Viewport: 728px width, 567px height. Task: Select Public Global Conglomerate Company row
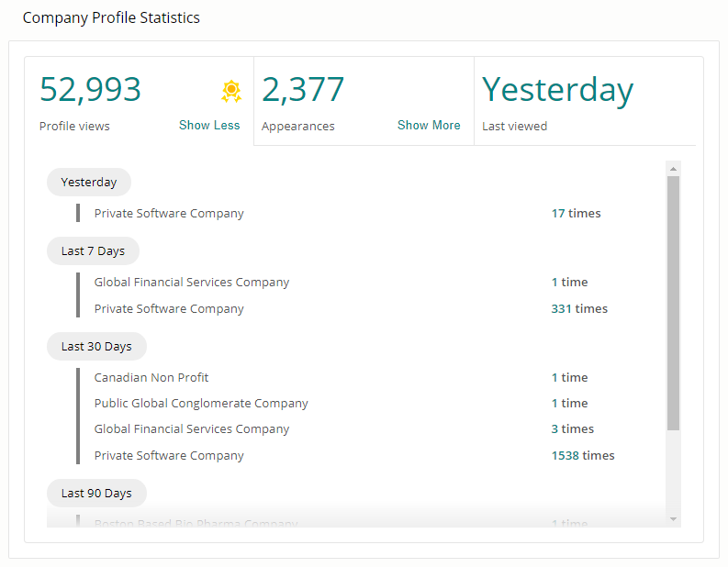[x=201, y=403]
